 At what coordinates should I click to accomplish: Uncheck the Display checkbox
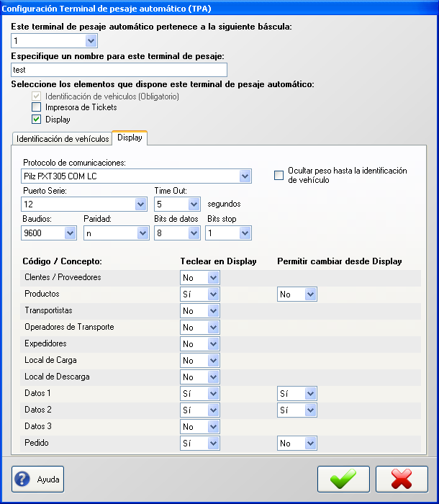pyautogui.click(x=36, y=120)
